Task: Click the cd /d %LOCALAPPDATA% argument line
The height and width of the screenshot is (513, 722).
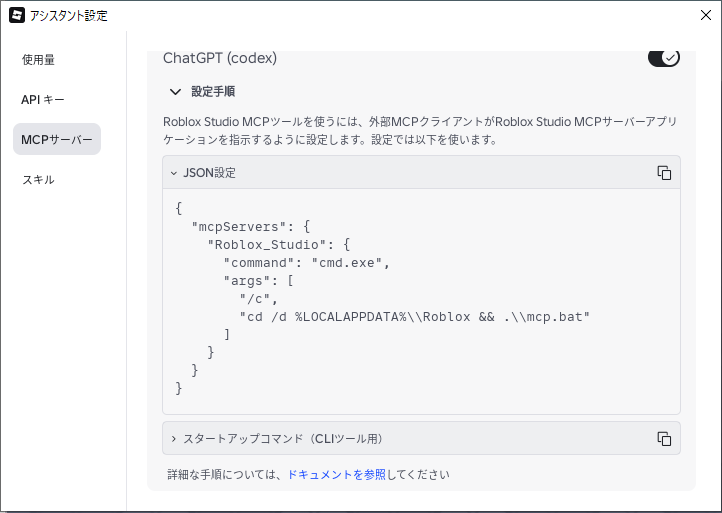Action: coord(414,317)
